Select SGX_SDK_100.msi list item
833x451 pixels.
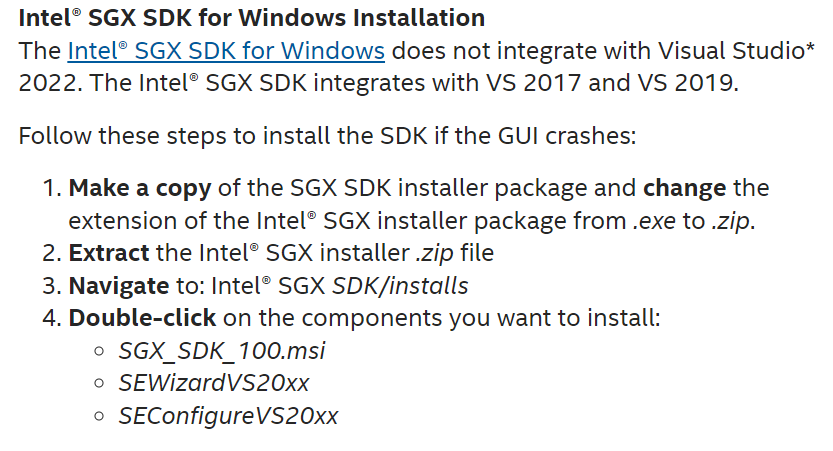pos(222,351)
